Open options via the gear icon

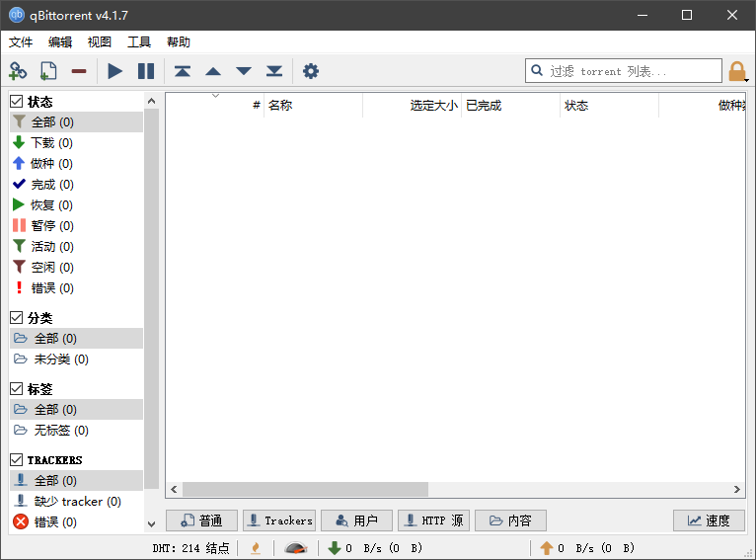(x=311, y=71)
